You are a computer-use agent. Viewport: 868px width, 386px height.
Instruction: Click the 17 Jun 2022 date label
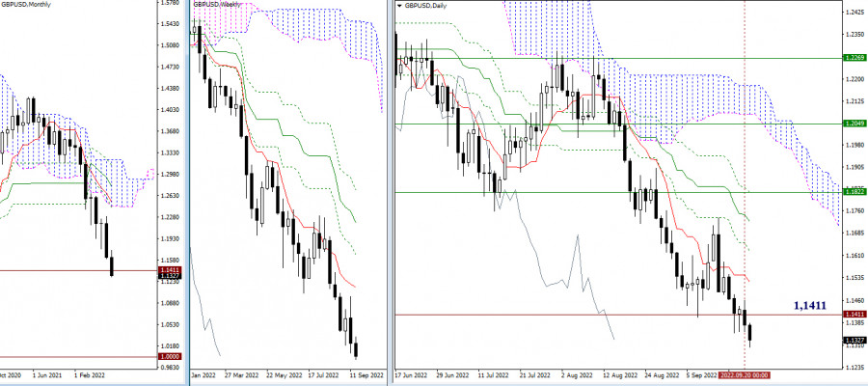click(410, 375)
